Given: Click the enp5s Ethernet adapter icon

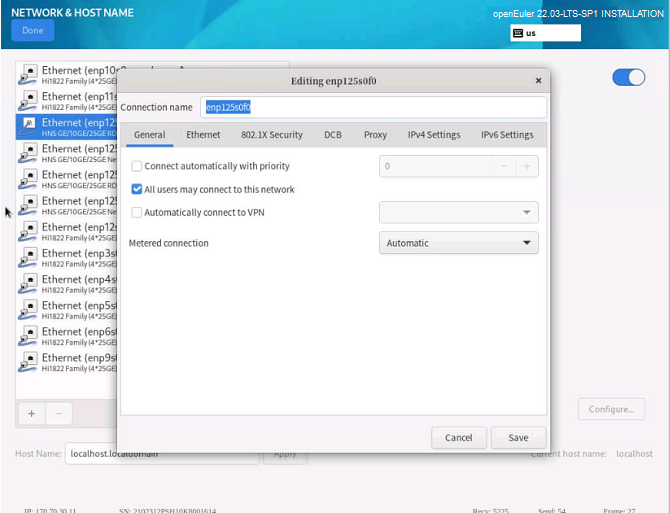Looking at the screenshot, I should coord(29,310).
